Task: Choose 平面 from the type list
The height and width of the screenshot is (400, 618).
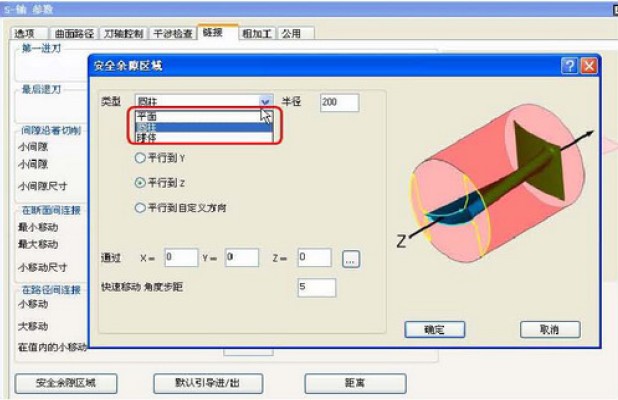Action: (203, 117)
